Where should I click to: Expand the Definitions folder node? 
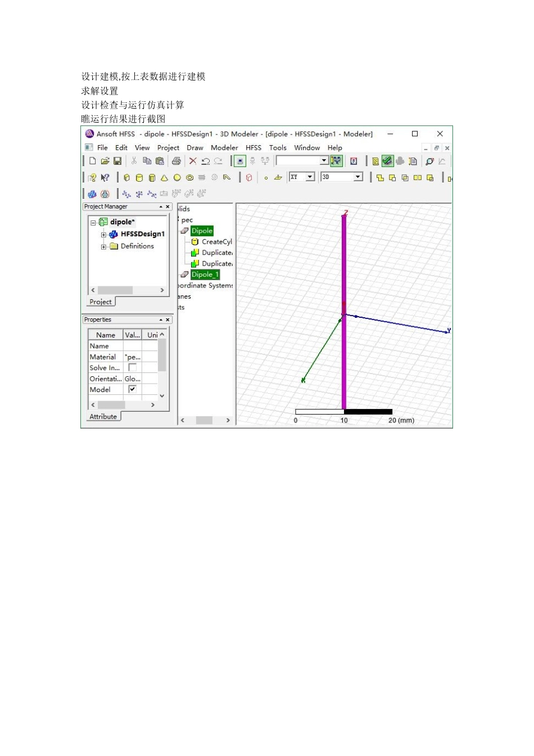coord(103,246)
